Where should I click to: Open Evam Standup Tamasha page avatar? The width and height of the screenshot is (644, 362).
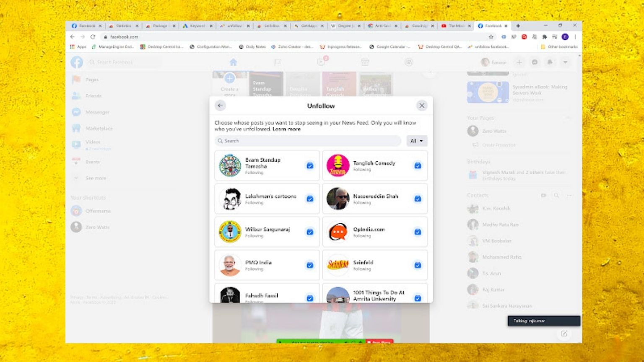pos(230,165)
